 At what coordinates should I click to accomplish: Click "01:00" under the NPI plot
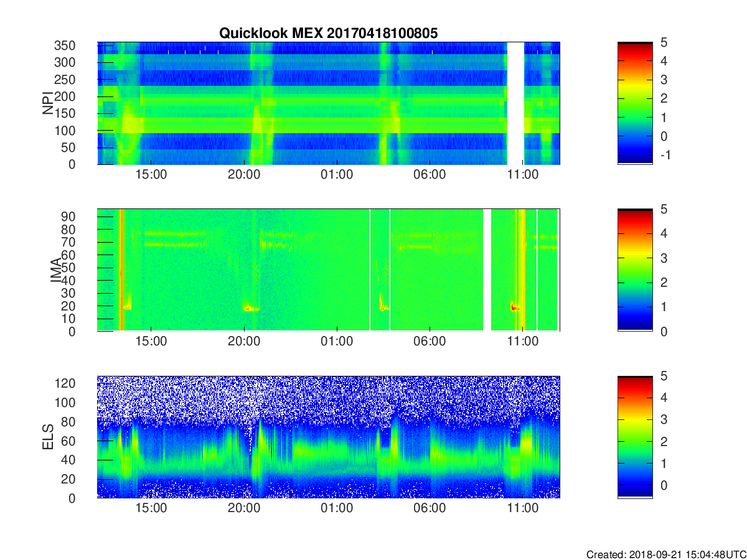click(x=337, y=175)
